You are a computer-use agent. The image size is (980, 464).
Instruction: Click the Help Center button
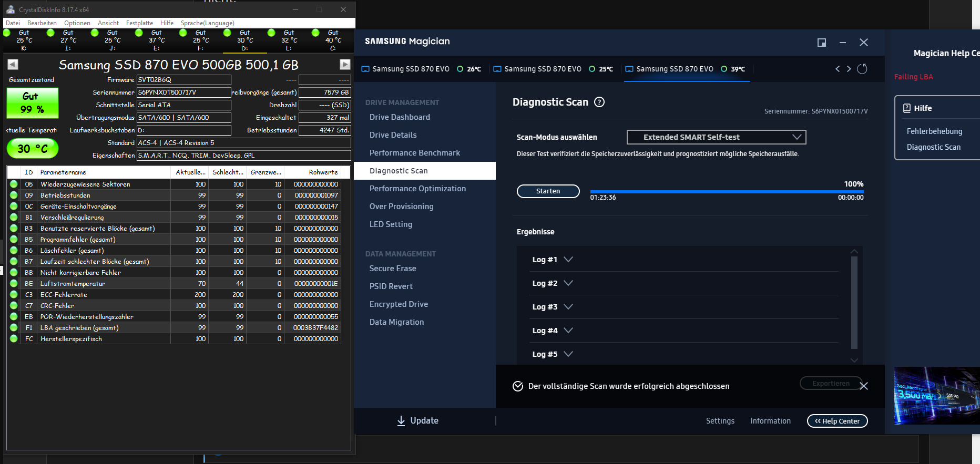pyautogui.click(x=838, y=421)
